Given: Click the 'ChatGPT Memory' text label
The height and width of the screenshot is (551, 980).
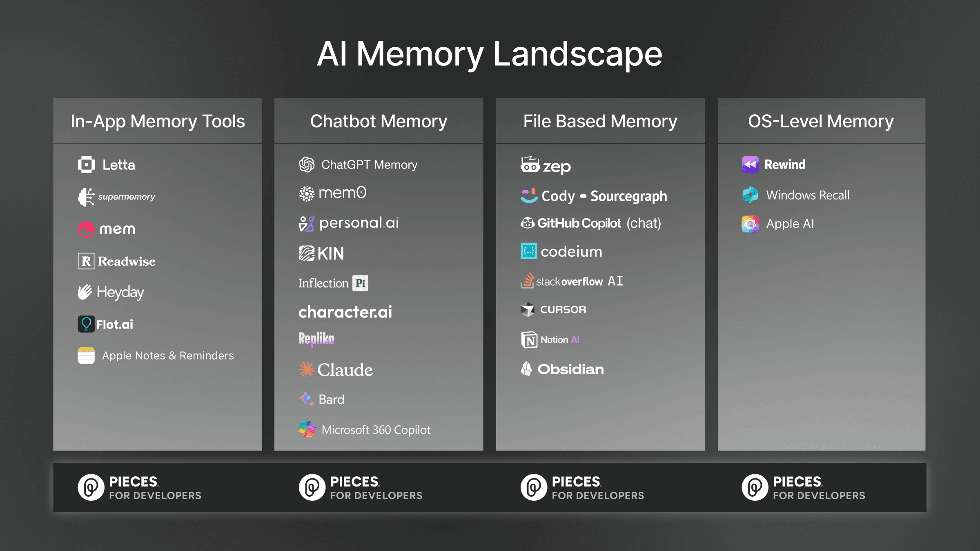Looking at the screenshot, I should 369,164.
